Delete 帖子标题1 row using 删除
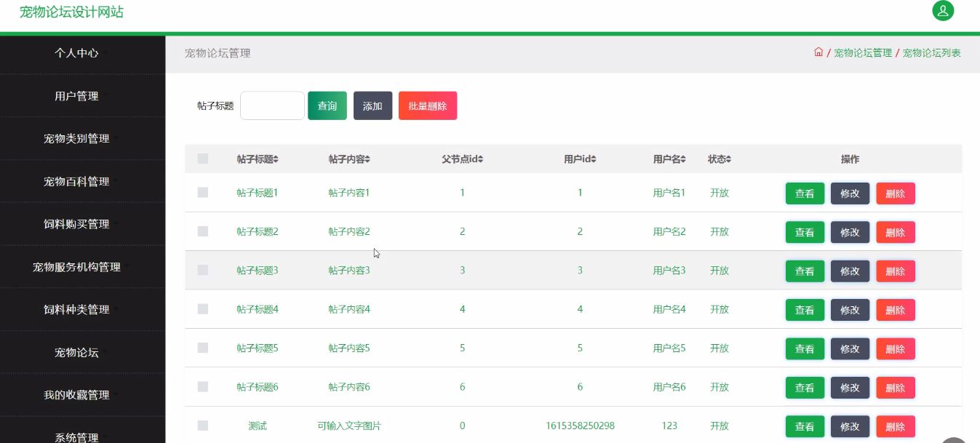This screenshot has width=980, height=443. click(x=895, y=193)
